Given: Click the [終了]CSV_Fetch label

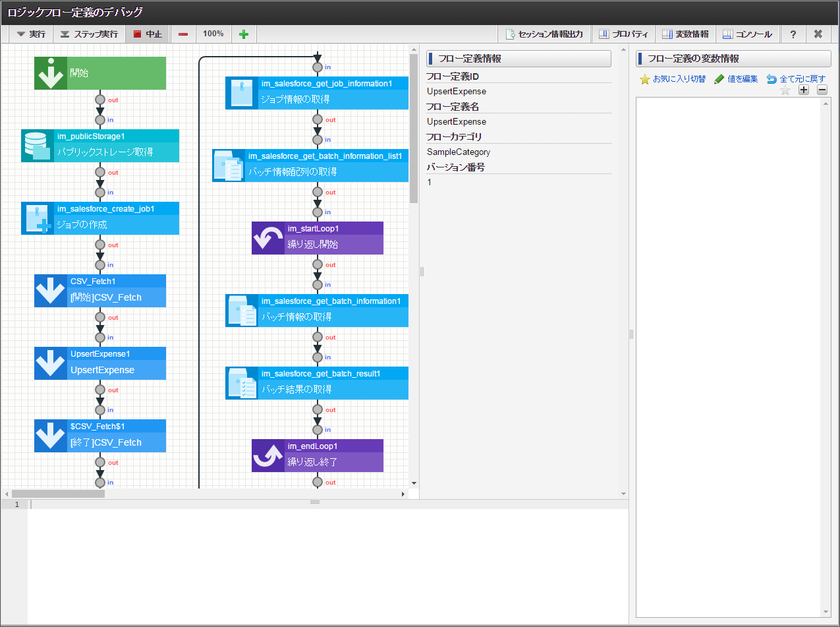Looking at the screenshot, I should 106,442.
